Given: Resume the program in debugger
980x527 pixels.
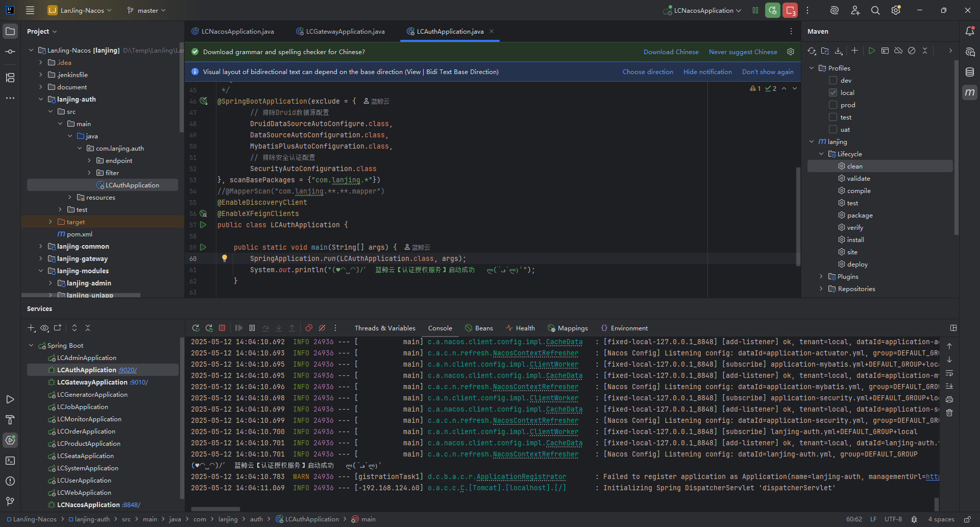Looking at the screenshot, I should 239,328.
